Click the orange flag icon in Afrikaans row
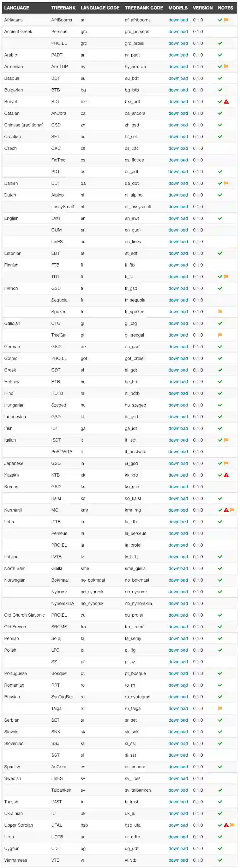240x868 pixels. click(226, 20)
